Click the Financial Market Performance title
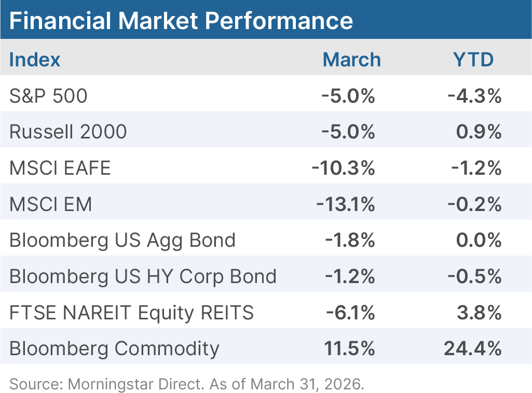Image resolution: width=532 pixels, height=393 pixels. (181, 20)
